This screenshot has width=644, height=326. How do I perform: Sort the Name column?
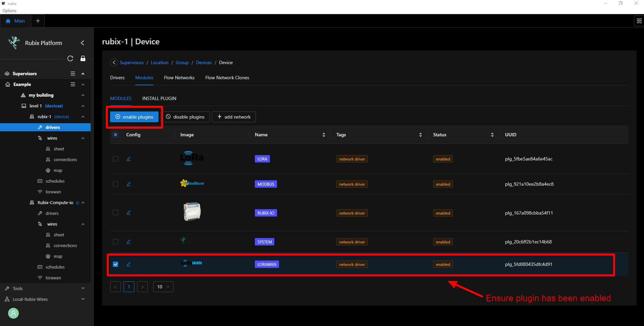point(324,135)
